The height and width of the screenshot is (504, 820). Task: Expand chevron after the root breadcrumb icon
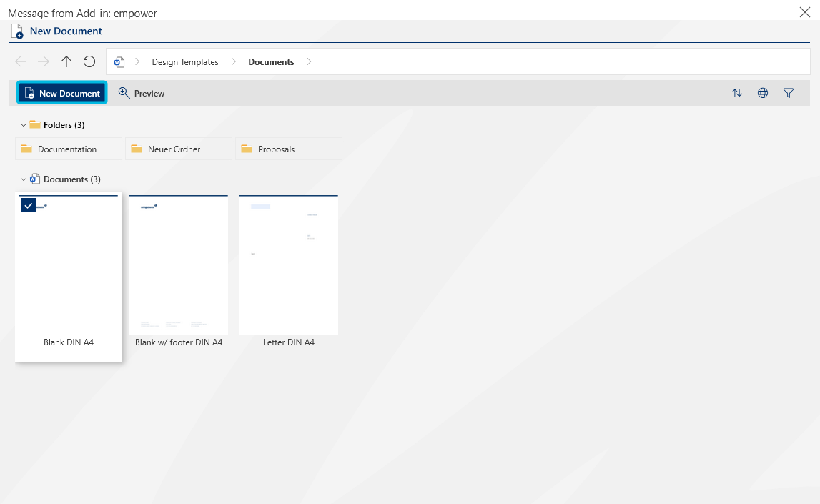(137, 61)
